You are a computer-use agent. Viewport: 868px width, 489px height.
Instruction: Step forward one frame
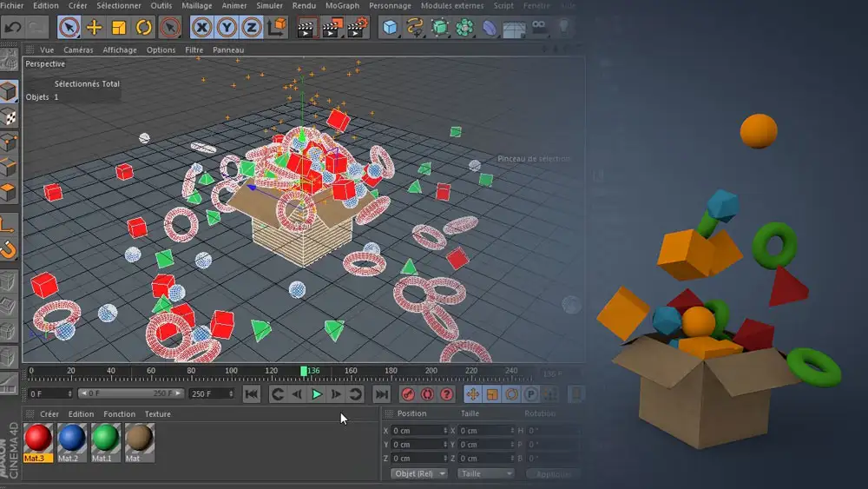point(336,394)
